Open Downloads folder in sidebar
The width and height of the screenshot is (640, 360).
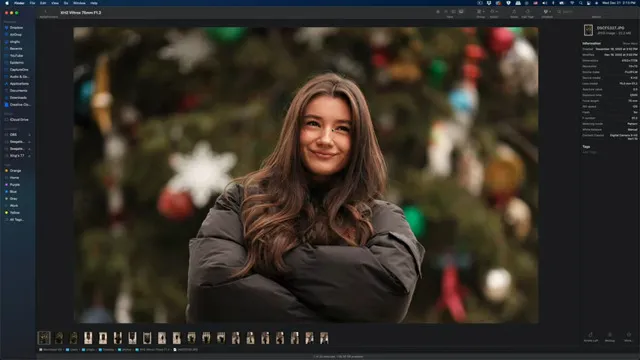pos(18,98)
